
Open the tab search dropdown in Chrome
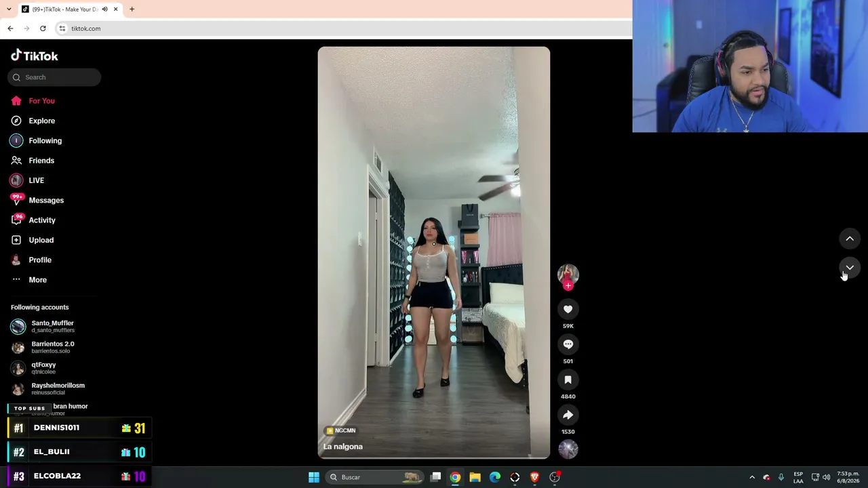9,9
